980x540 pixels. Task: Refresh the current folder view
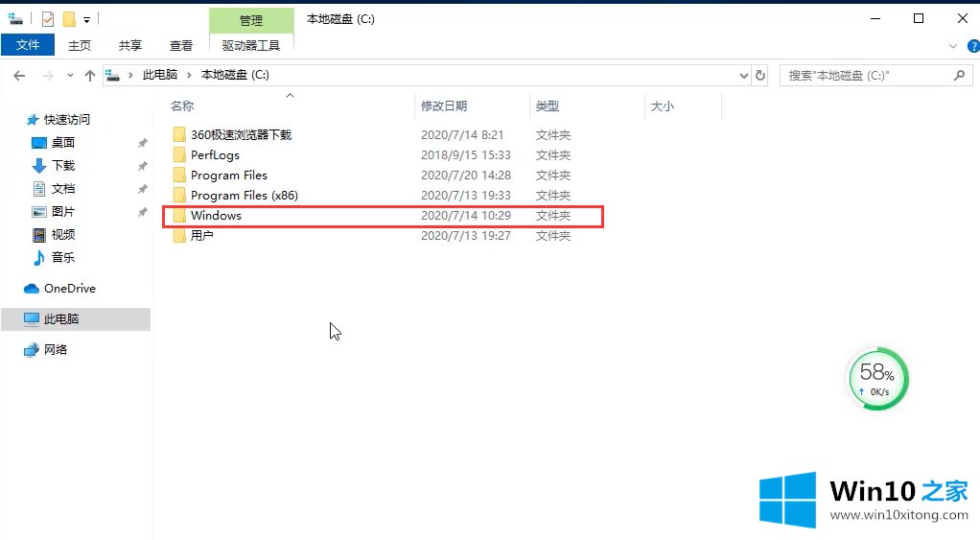(x=760, y=76)
